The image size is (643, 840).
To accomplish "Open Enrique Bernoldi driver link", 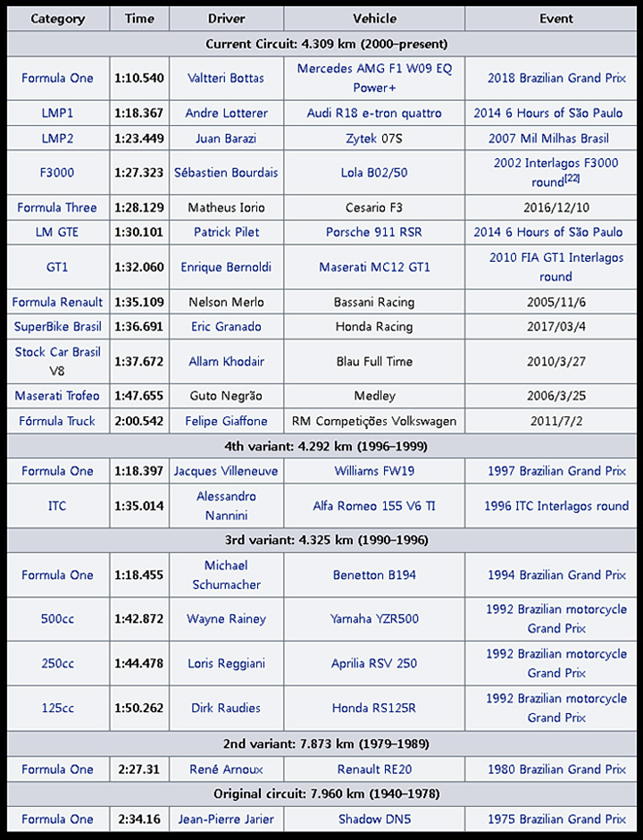I will 226,267.
